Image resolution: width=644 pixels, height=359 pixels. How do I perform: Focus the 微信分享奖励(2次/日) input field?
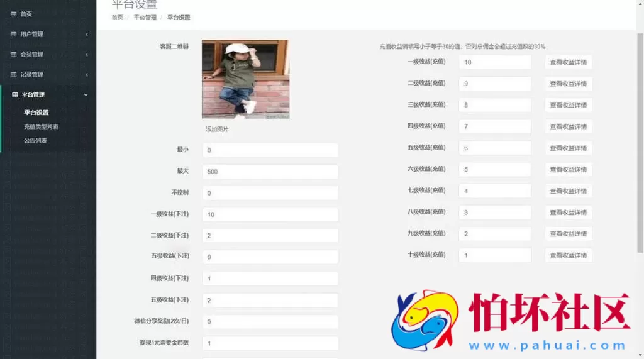click(x=270, y=321)
